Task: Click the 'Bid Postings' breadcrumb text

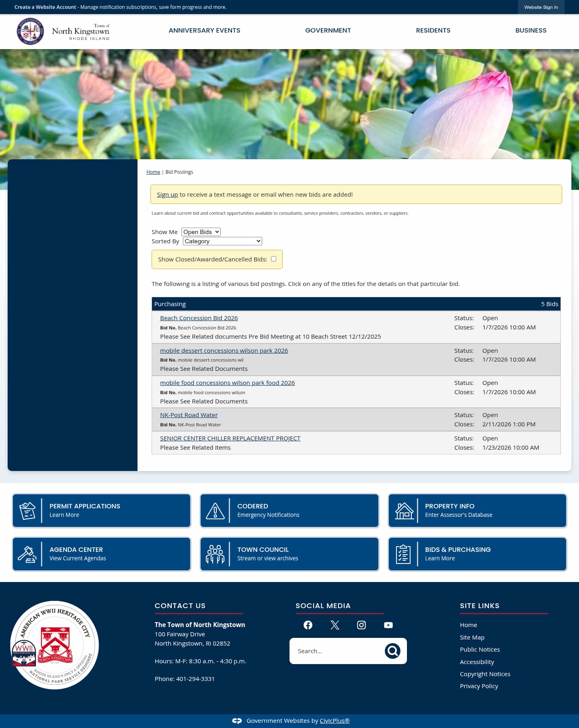Action: (x=179, y=172)
